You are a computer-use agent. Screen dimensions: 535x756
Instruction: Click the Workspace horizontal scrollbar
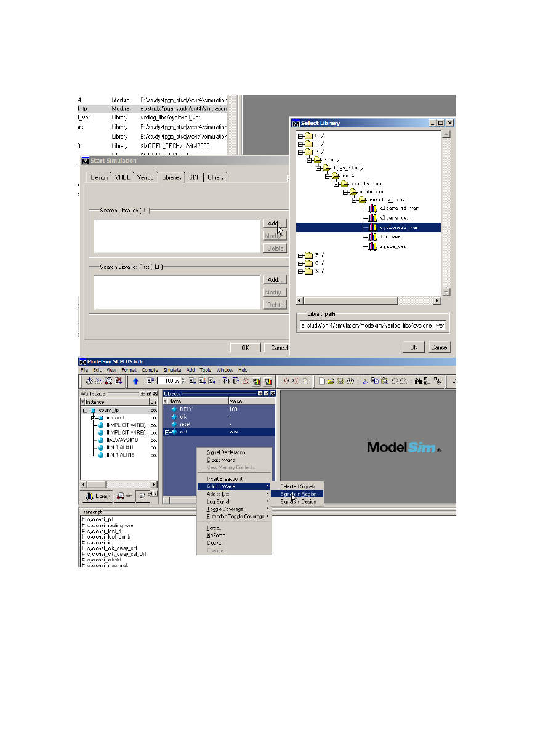pyautogui.click(x=119, y=485)
